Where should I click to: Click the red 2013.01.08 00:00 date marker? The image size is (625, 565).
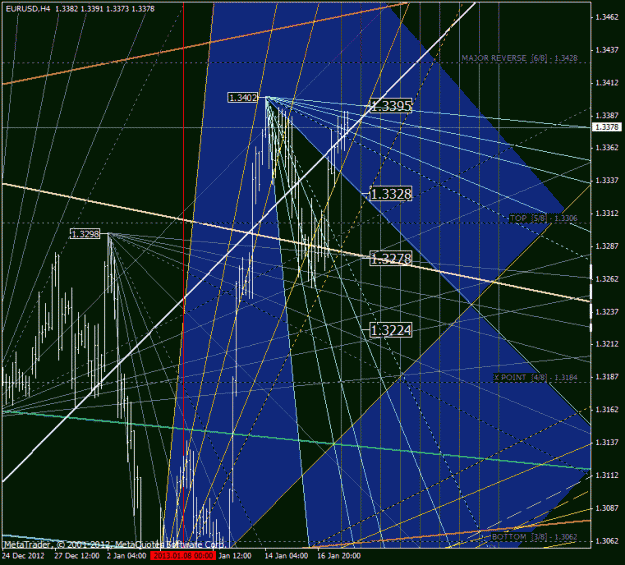point(183,555)
